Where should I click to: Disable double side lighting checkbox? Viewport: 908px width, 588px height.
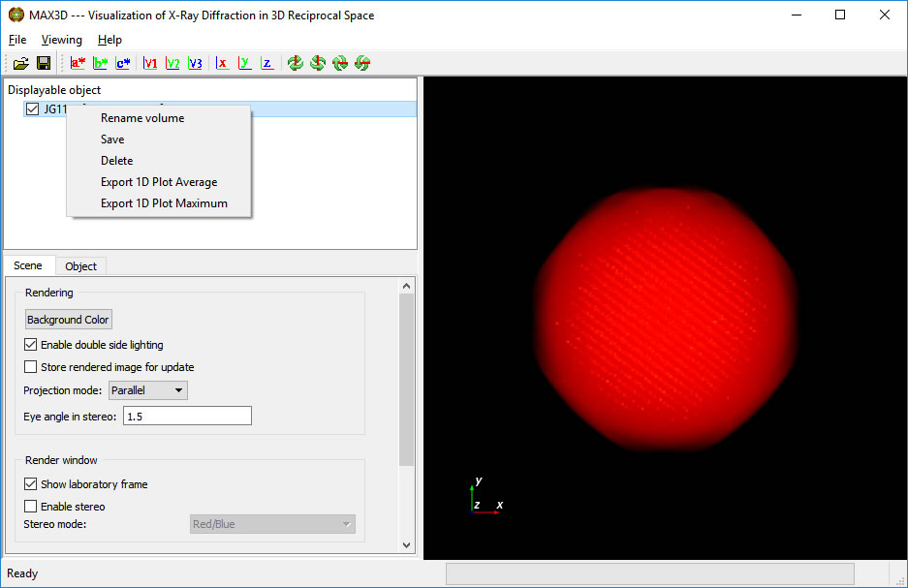pyautogui.click(x=32, y=345)
